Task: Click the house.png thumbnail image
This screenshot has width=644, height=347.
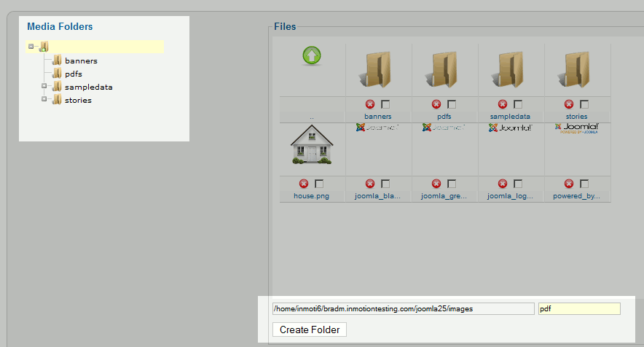Action: (312, 145)
